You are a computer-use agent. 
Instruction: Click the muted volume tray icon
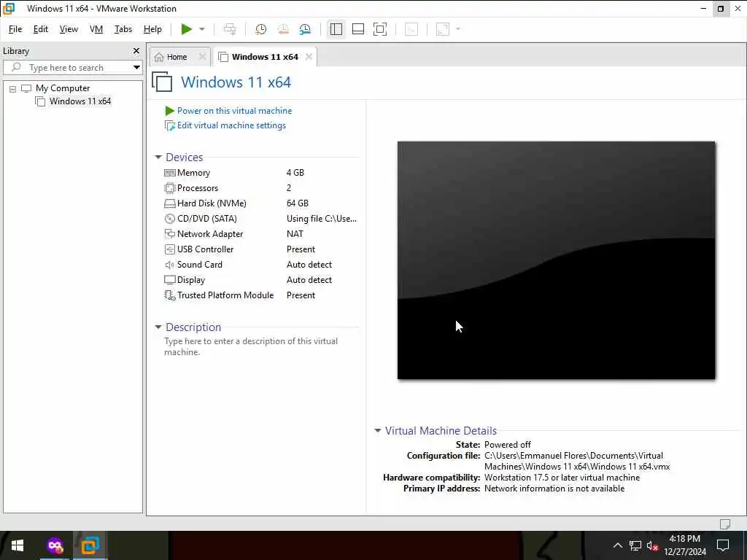coord(652,545)
